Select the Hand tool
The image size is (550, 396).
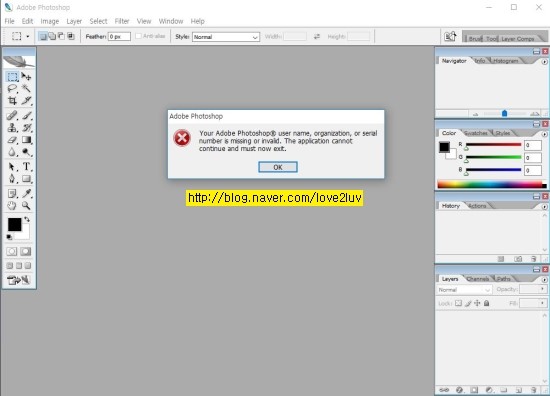[x=12, y=206]
